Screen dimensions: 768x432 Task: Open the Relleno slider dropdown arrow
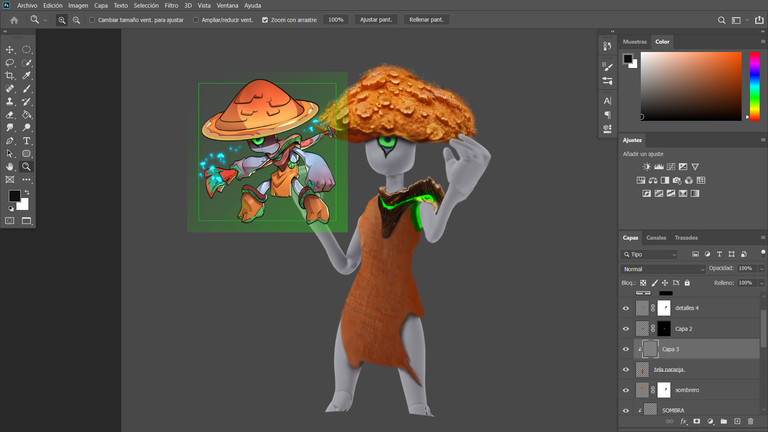pos(761,283)
